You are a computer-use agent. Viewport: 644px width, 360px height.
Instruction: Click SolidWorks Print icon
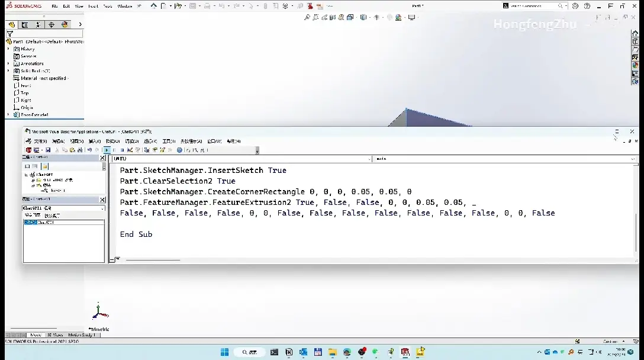pyautogui.click(x=207, y=6)
